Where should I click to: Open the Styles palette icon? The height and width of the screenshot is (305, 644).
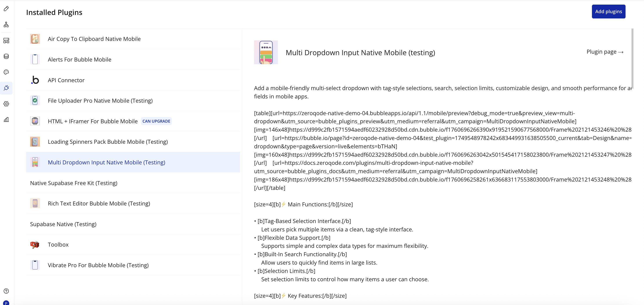(x=6, y=72)
